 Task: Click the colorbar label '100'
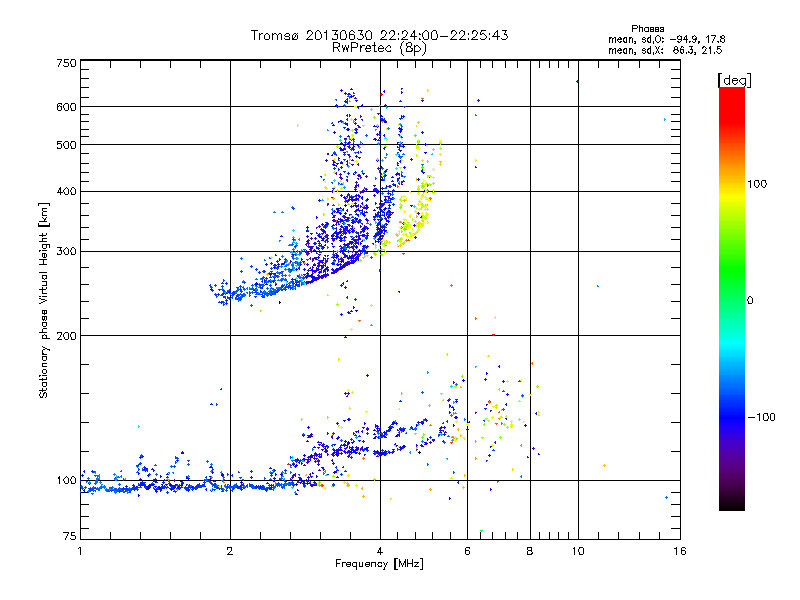coord(757,184)
